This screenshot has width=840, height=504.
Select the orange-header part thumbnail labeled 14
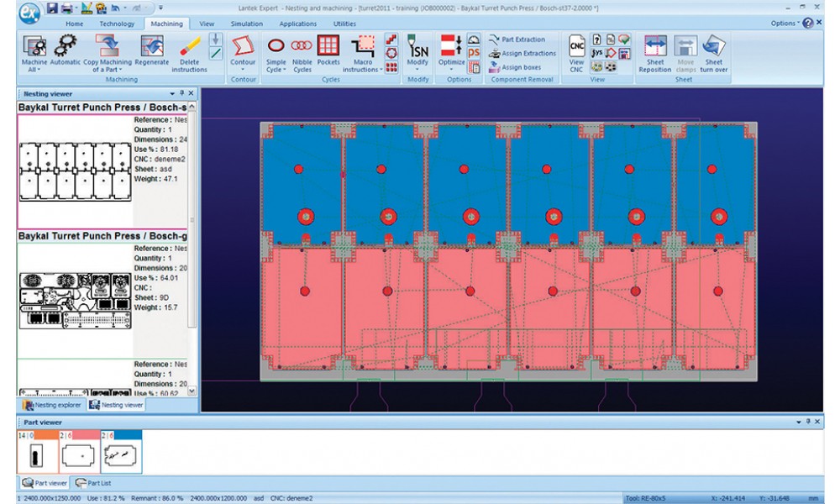pos(38,452)
